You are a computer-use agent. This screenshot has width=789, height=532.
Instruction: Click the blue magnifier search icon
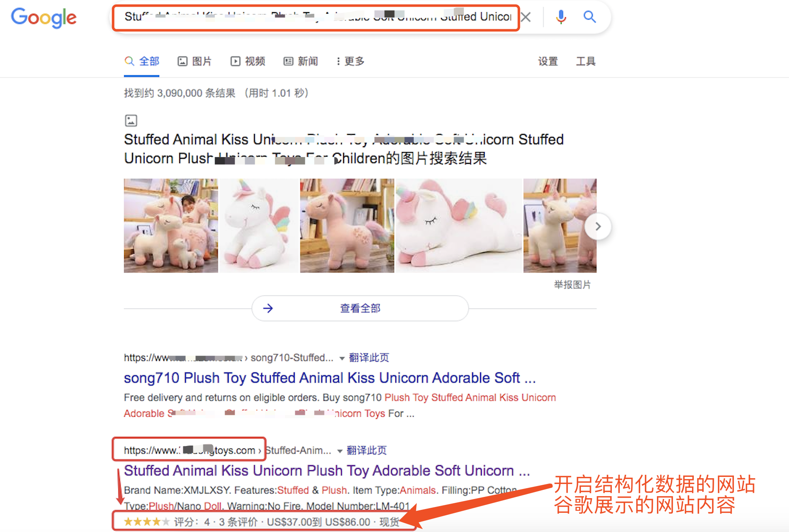pyautogui.click(x=590, y=17)
